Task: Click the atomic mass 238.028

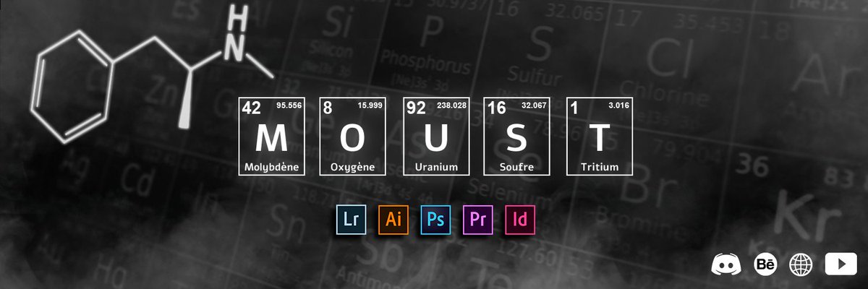Action: 452,105
